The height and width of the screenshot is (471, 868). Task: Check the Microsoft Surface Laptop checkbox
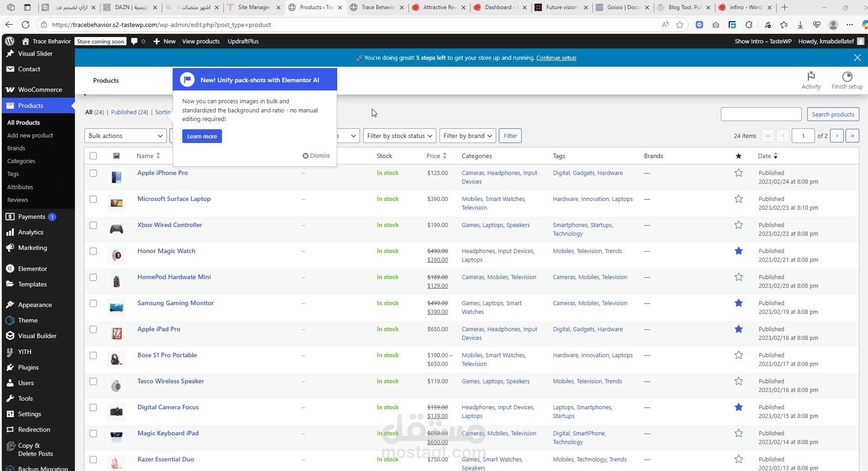(x=93, y=199)
